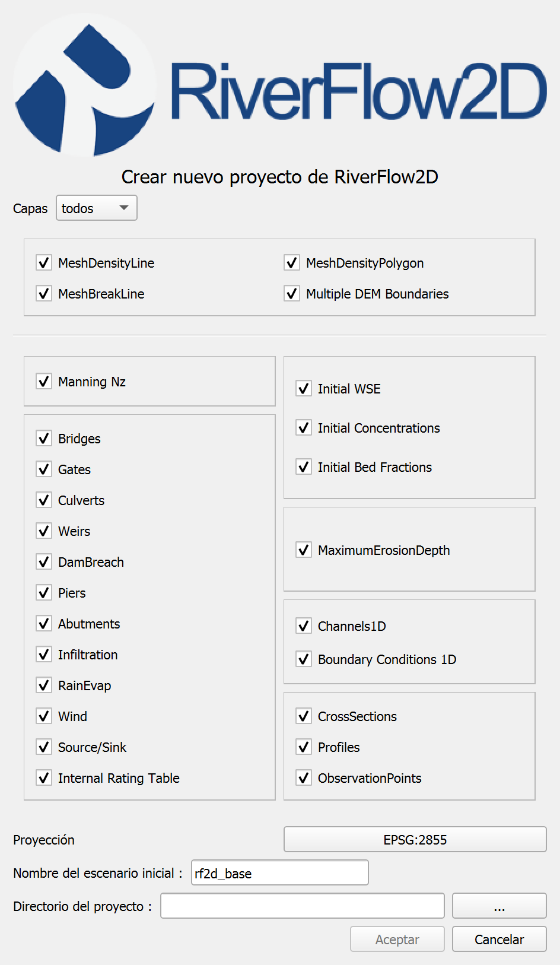Disable the Manning Nz checkbox
560x965 pixels.
(44, 381)
